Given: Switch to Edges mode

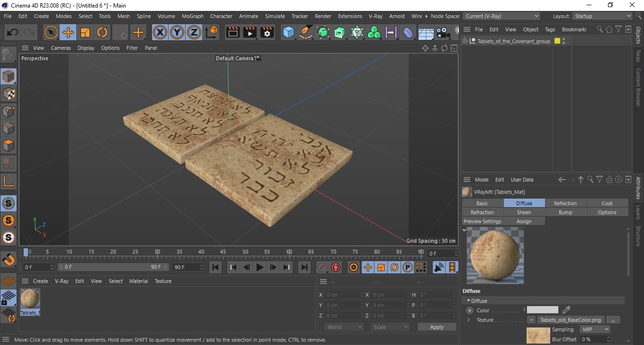Looking at the screenshot, I should 9,128.
